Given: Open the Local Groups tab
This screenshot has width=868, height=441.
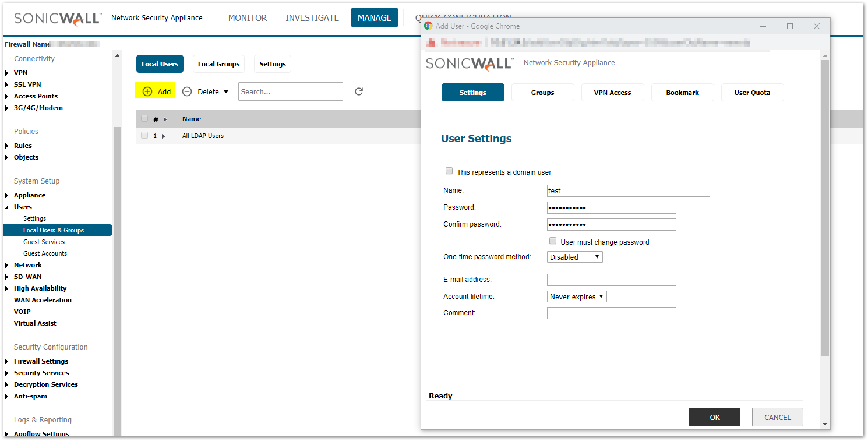Looking at the screenshot, I should [218, 64].
